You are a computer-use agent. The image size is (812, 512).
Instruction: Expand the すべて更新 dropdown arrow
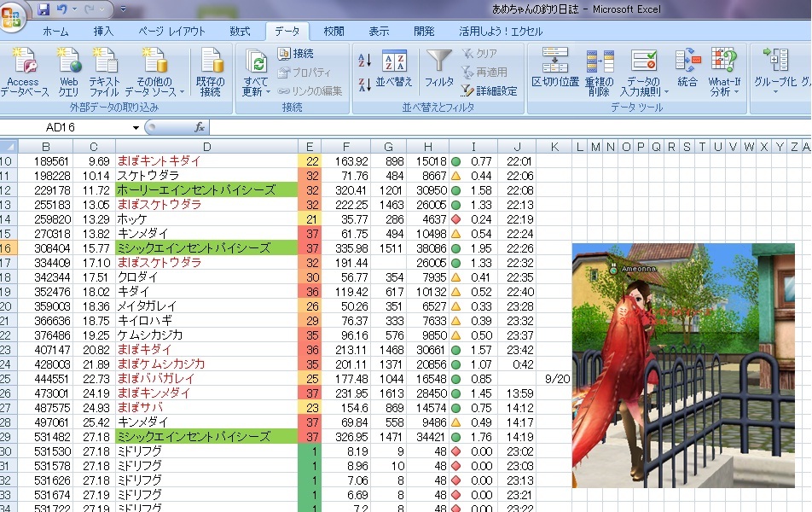coord(268,91)
